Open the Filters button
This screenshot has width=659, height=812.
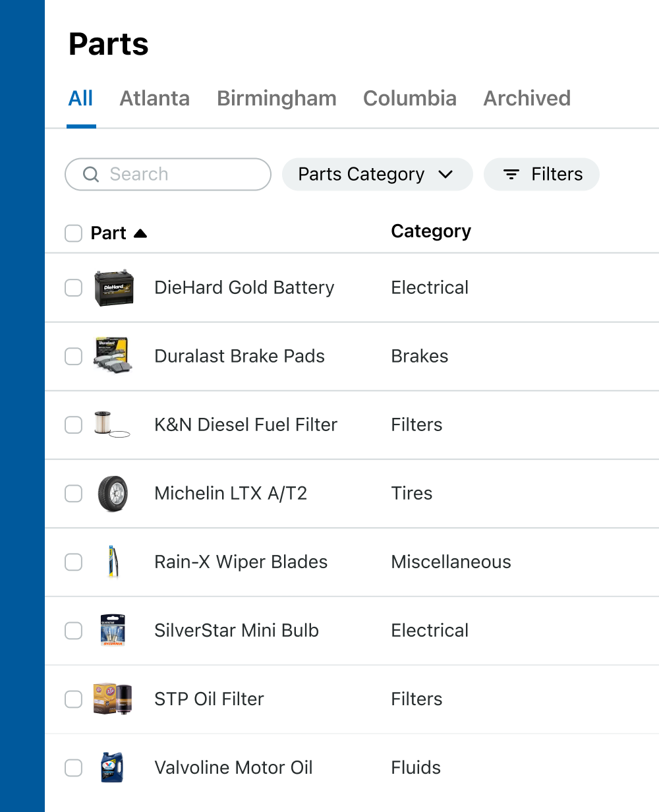click(x=542, y=175)
